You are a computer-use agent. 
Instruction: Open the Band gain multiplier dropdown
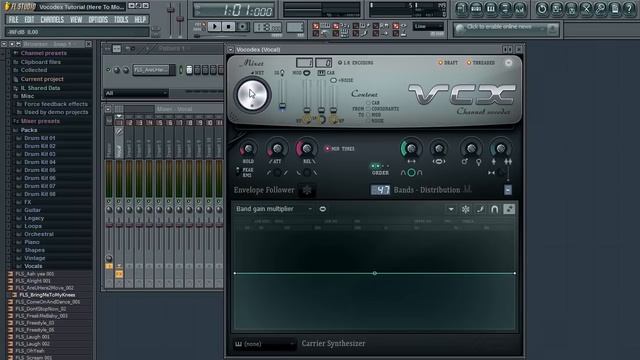pyautogui.click(x=274, y=209)
